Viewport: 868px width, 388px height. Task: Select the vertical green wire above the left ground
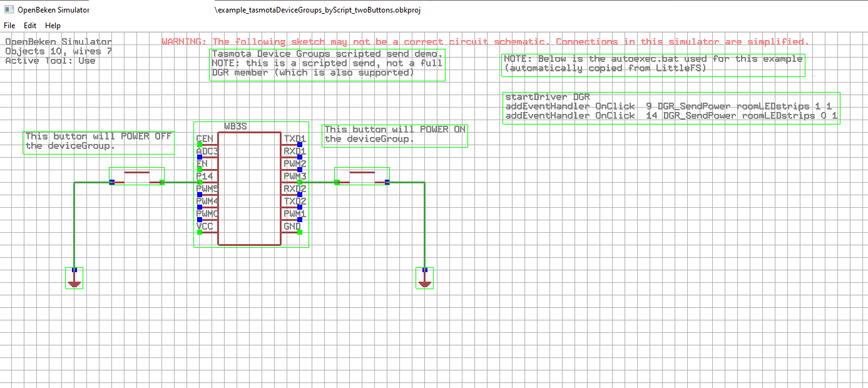tap(74, 225)
